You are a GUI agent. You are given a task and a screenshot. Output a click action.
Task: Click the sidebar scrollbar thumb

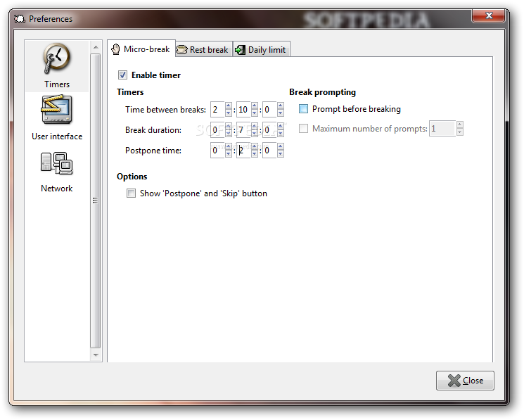point(96,201)
